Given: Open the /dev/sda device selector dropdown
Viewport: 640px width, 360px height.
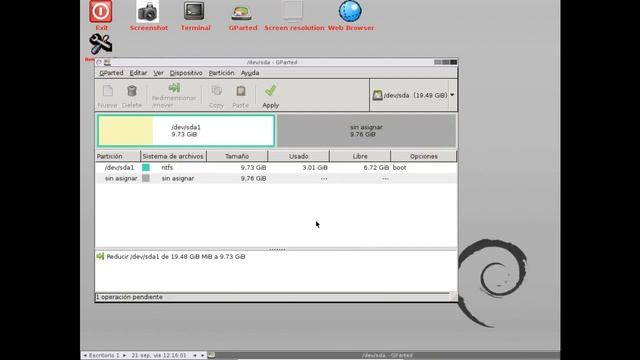Looking at the screenshot, I should point(413,95).
